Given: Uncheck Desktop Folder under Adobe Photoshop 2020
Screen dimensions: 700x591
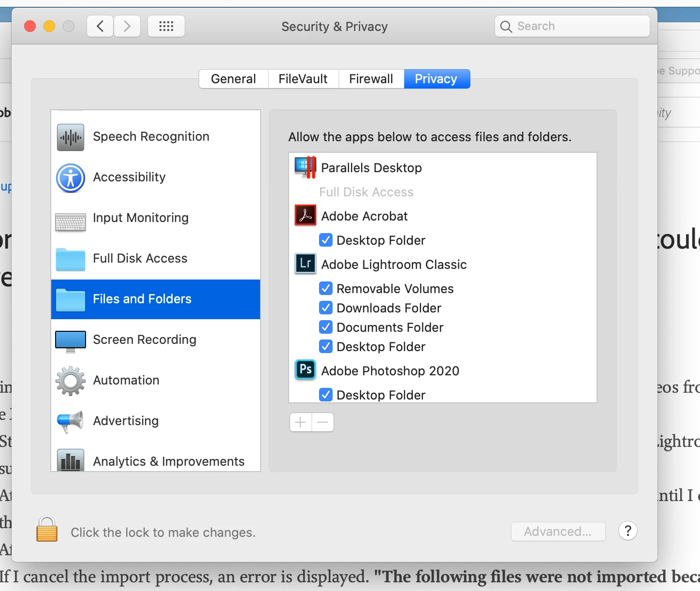Looking at the screenshot, I should [x=326, y=395].
